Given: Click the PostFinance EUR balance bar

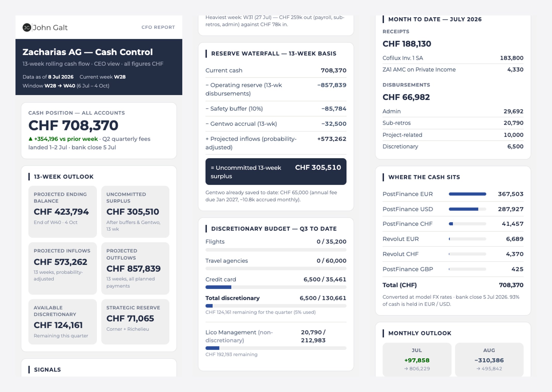Looking at the screenshot, I should (x=467, y=194).
